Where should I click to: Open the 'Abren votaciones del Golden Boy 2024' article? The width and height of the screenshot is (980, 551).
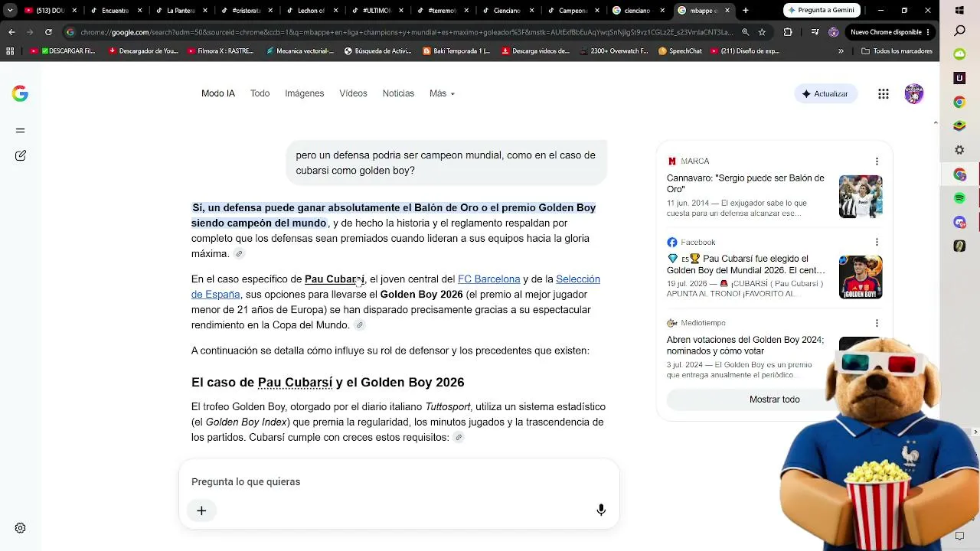pos(745,346)
